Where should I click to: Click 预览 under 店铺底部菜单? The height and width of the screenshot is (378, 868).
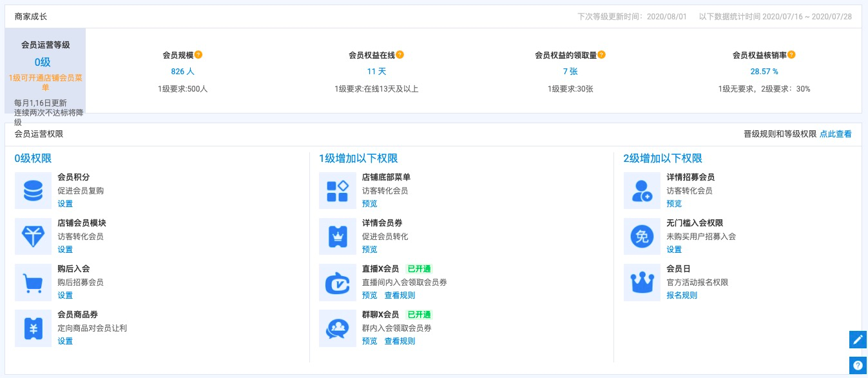pos(370,204)
